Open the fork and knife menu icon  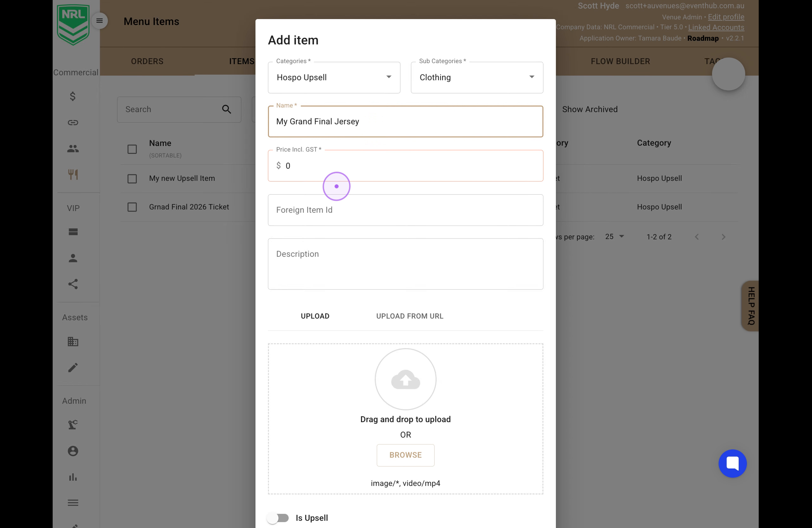pos(73,175)
